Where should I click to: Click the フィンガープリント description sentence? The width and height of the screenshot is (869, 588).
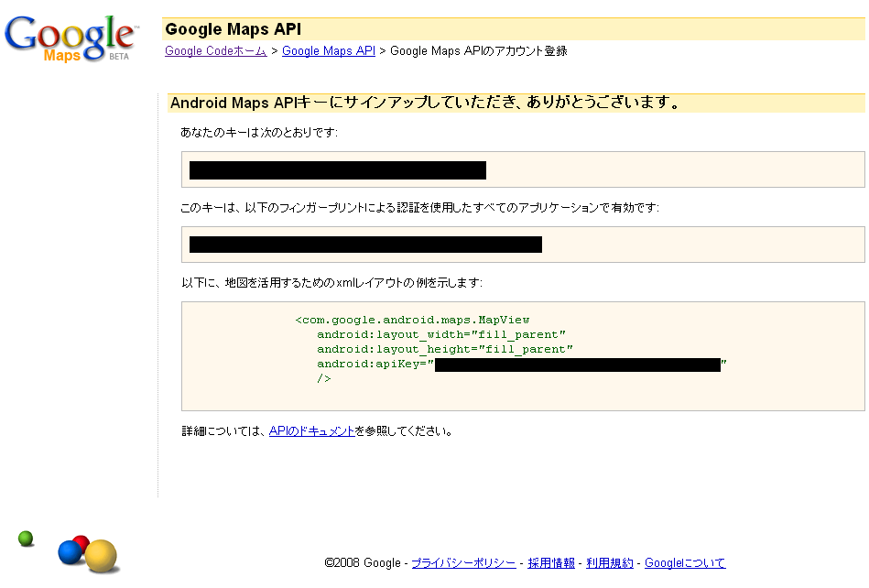[x=419, y=208]
